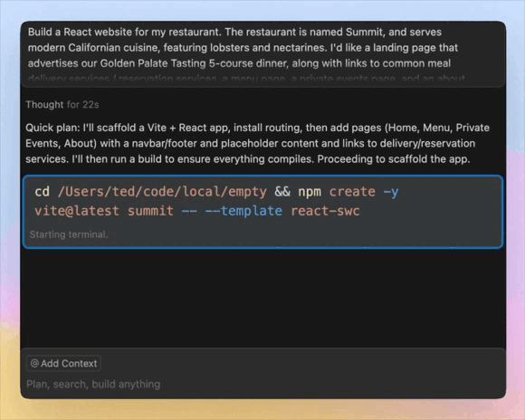Click the 'summit' project name argument
The height and width of the screenshot is (420, 525).
point(150,211)
